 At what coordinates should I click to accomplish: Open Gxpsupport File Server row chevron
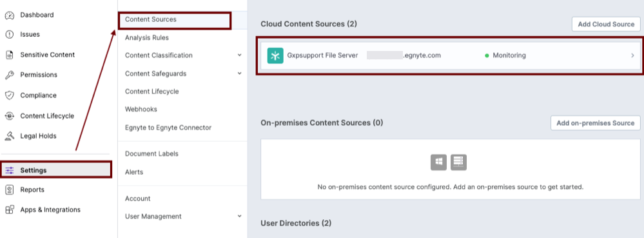point(632,55)
